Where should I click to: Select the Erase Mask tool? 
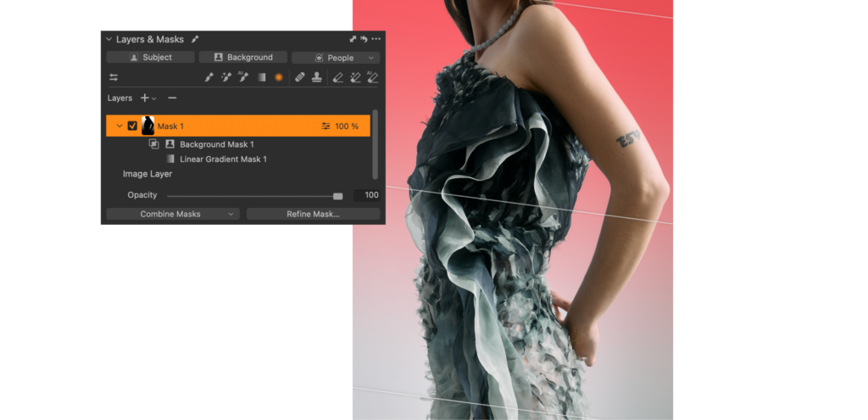click(x=338, y=77)
